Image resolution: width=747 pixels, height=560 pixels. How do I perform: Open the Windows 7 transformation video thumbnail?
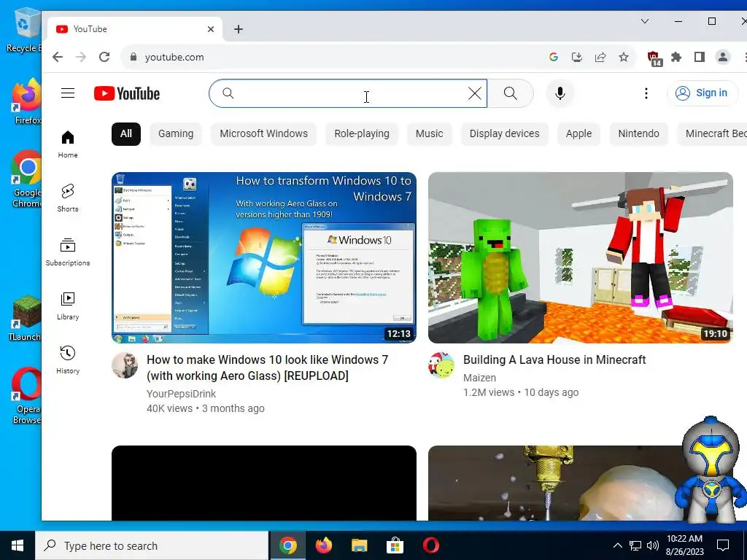[264, 257]
